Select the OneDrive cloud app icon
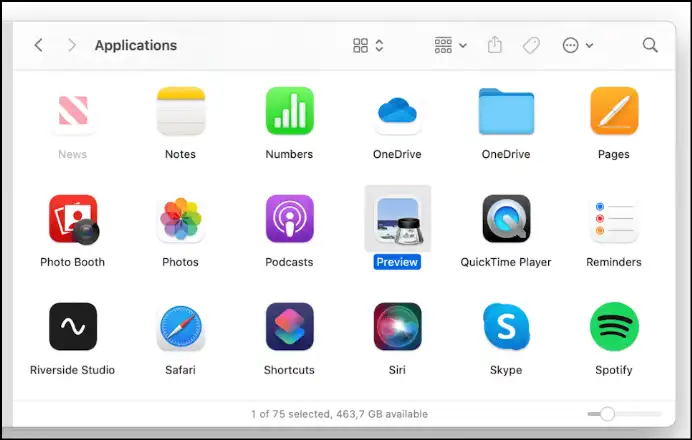The image size is (692, 440). point(398,113)
